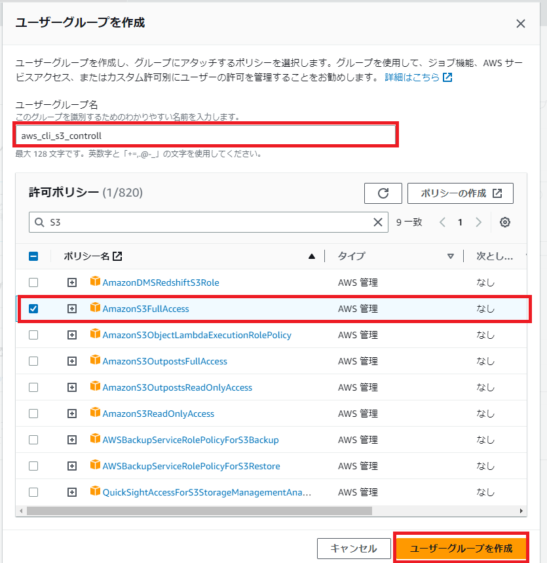Viewport: 547px width, 563px height.
Task: Click the policy search field containing S3
Action: [208, 222]
